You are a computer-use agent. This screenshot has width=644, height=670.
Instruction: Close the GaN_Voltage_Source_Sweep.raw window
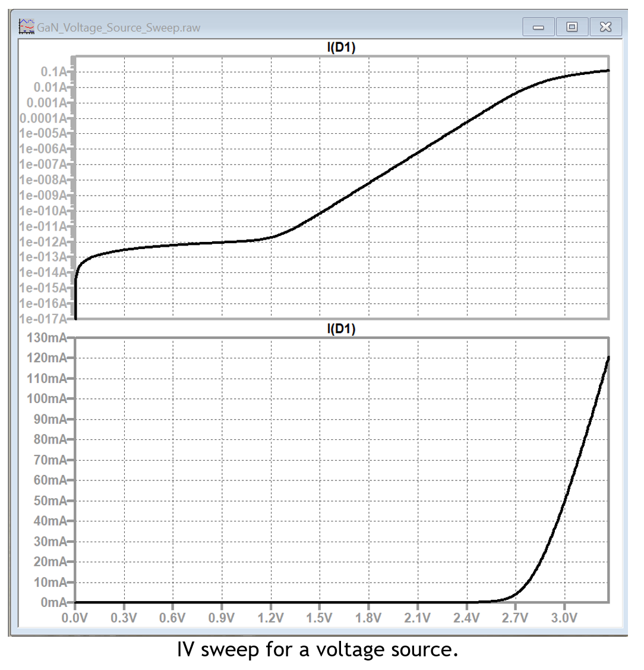(605, 27)
